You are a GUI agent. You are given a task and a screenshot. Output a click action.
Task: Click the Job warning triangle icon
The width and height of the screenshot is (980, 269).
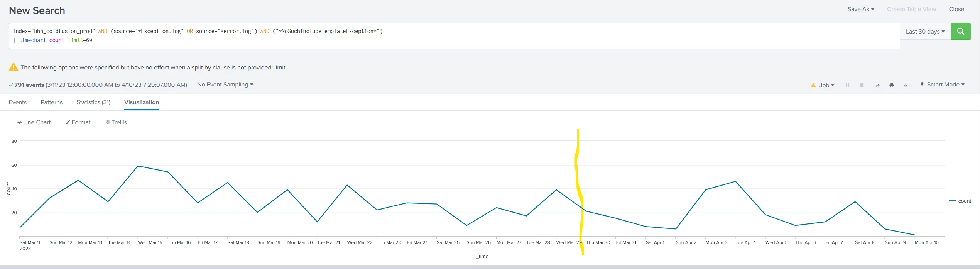pyautogui.click(x=813, y=85)
